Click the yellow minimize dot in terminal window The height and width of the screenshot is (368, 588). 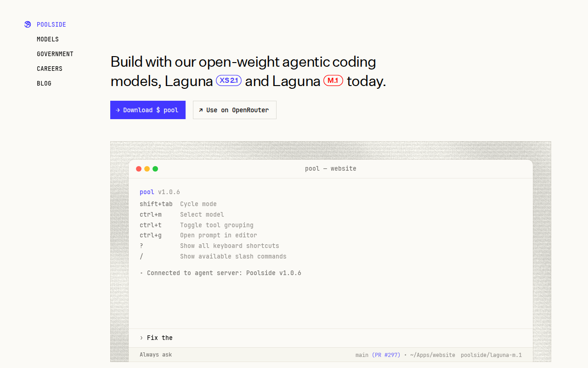[147, 169]
